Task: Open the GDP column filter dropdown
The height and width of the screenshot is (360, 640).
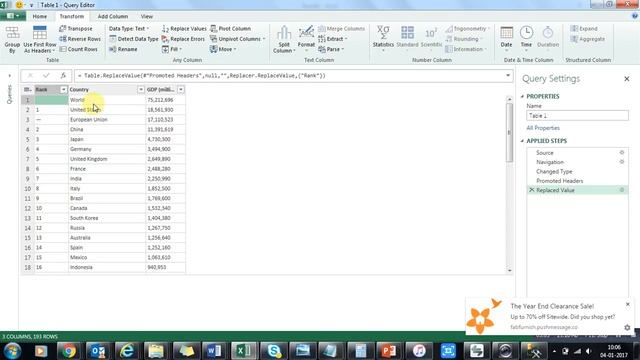Action: 181,89
